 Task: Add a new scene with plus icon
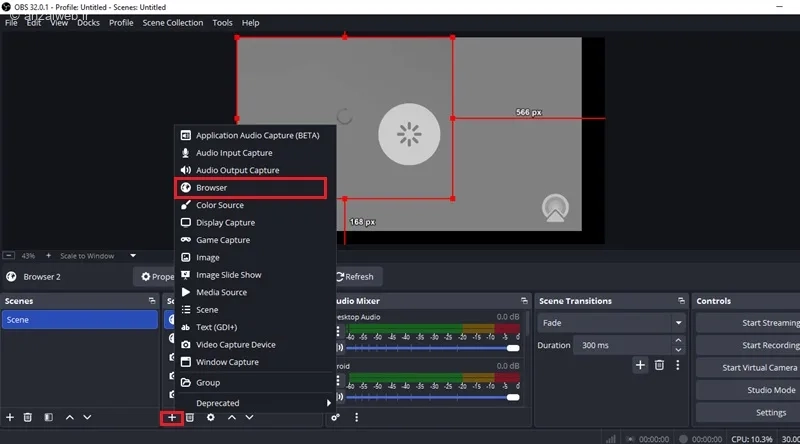click(10, 417)
